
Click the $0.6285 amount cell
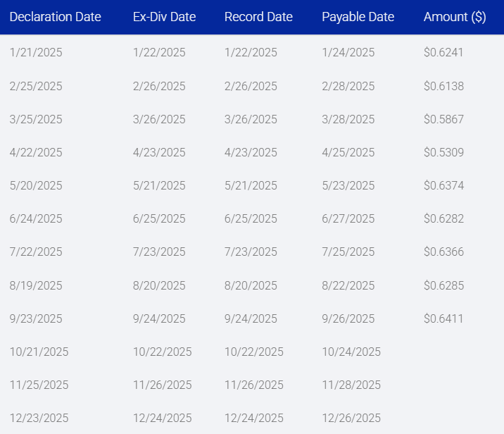(443, 285)
